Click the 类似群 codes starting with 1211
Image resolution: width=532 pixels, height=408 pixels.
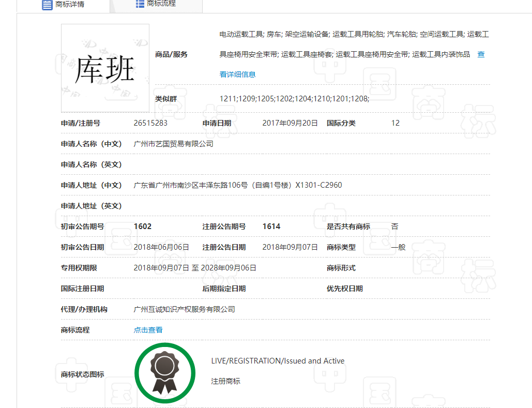[294, 98]
